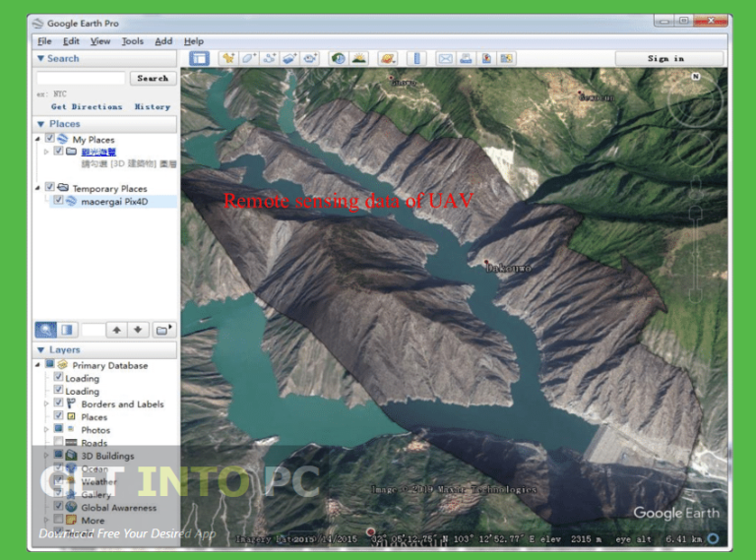Select the maoergai Pix4D tree item

point(114,202)
